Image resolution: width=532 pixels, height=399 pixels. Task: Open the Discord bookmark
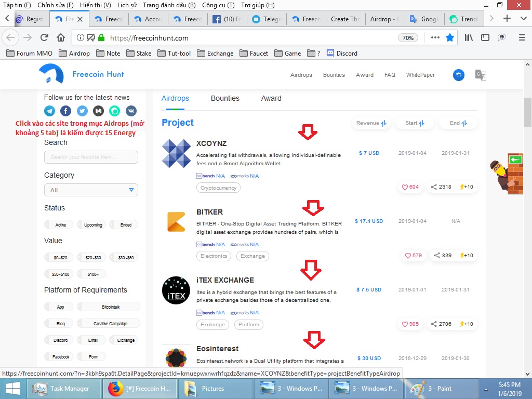point(342,54)
